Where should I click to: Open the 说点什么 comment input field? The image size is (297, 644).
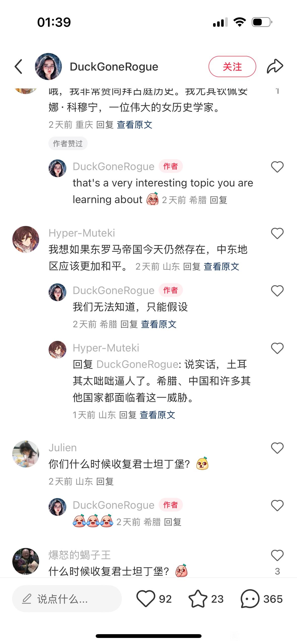pos(67,599)
